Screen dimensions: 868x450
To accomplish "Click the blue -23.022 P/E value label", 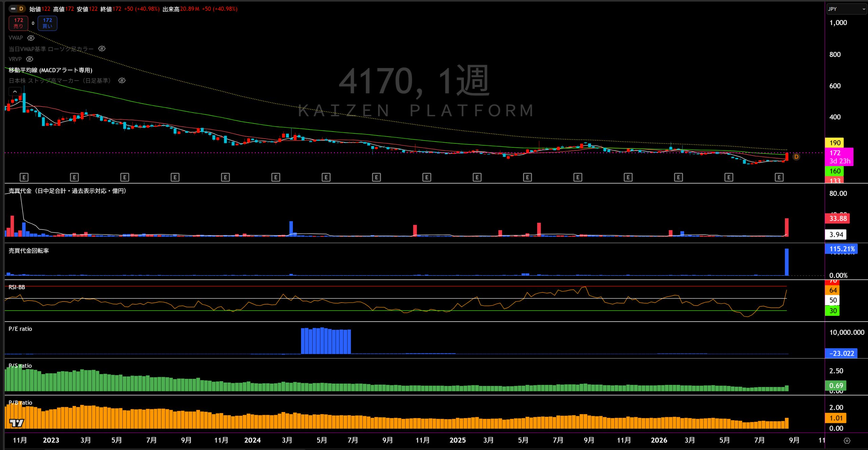I will pyautogui.click(x=841, y=353).
